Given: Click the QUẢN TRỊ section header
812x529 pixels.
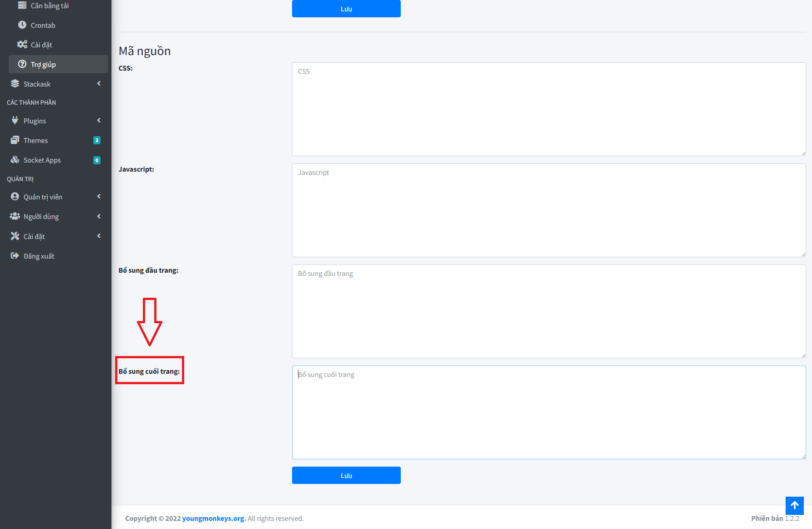Looking at the screenshot, I should click(20, 179).
